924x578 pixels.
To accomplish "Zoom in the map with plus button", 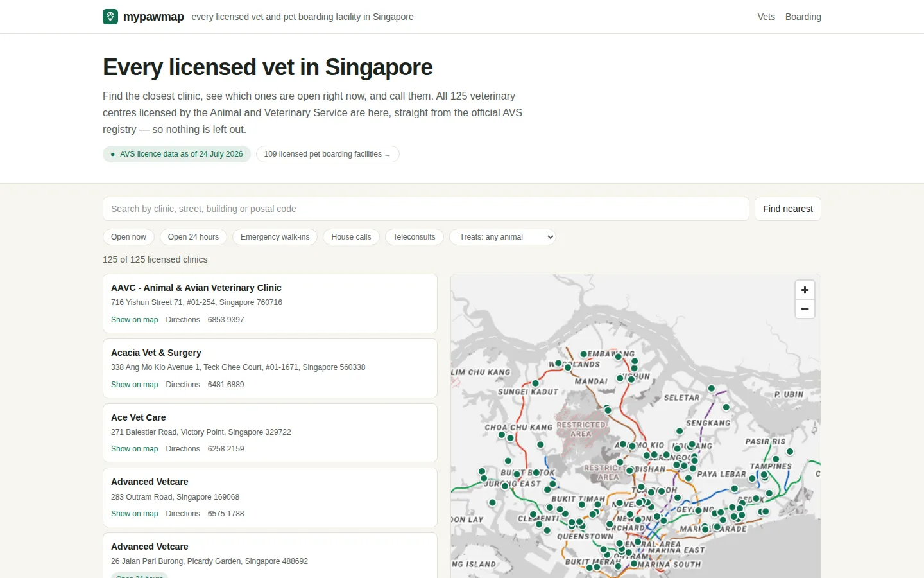I will coord(805,290).
